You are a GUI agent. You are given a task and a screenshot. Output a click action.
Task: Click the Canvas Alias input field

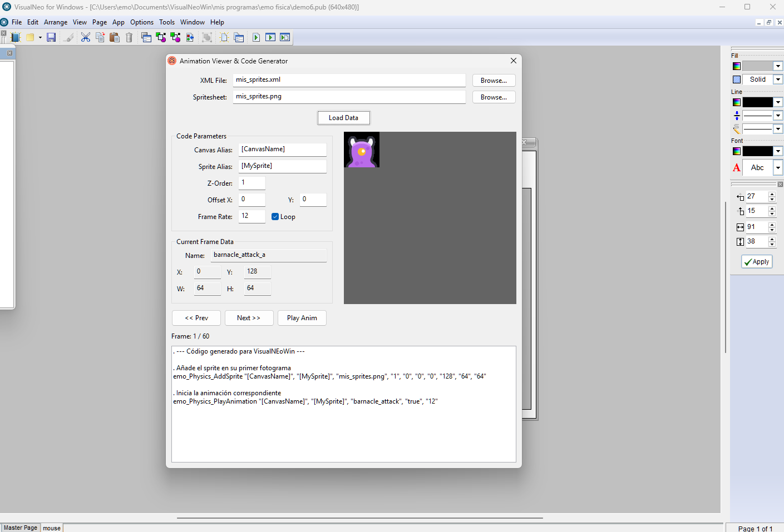283,150
